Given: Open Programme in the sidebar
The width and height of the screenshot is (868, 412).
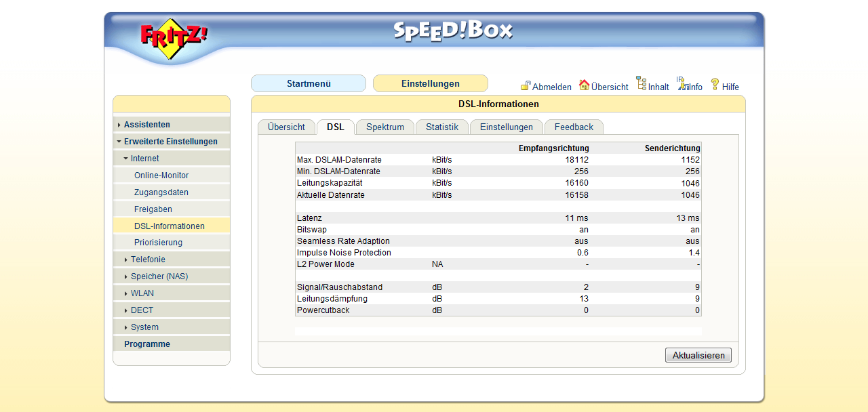Looking at the screenshot, I should (147, 344).
